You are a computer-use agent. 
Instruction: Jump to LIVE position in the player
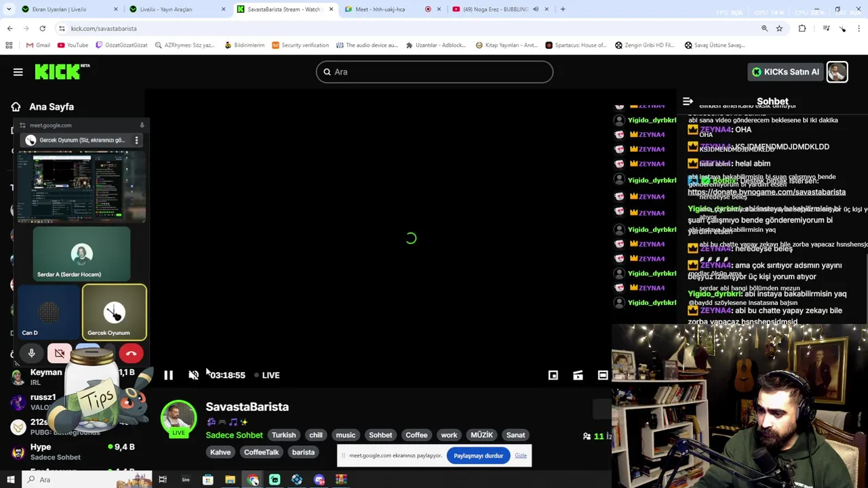point(267,375)
